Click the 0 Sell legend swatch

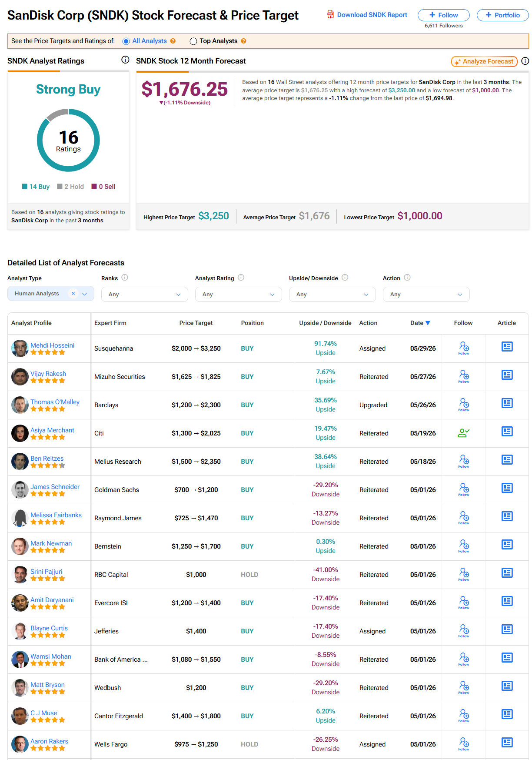pyautogui.click(x=94, y=186)
